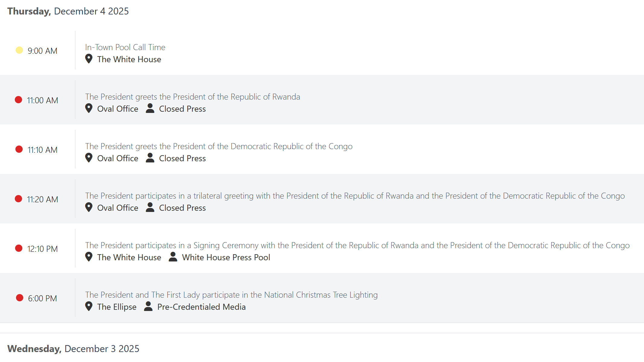This screenshot has width=644, height=362.
Task: Click the red status dot at 6:00 PM
Action: pos(20,298)
